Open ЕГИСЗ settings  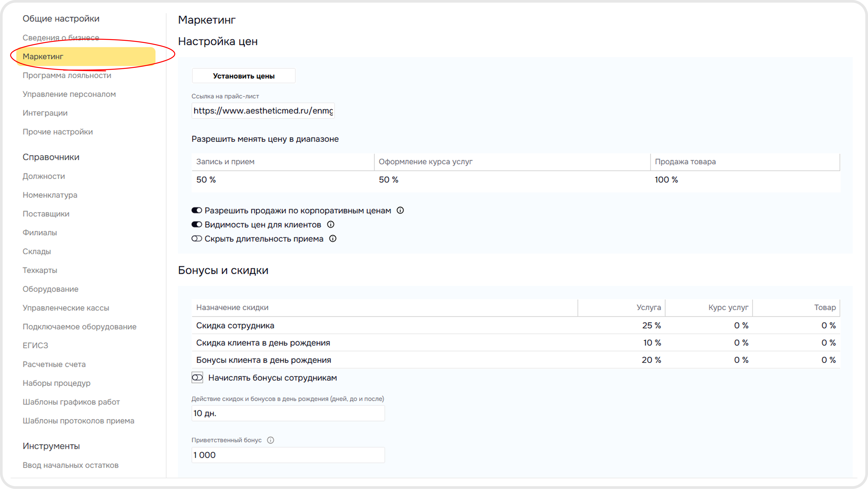point(35,346)
